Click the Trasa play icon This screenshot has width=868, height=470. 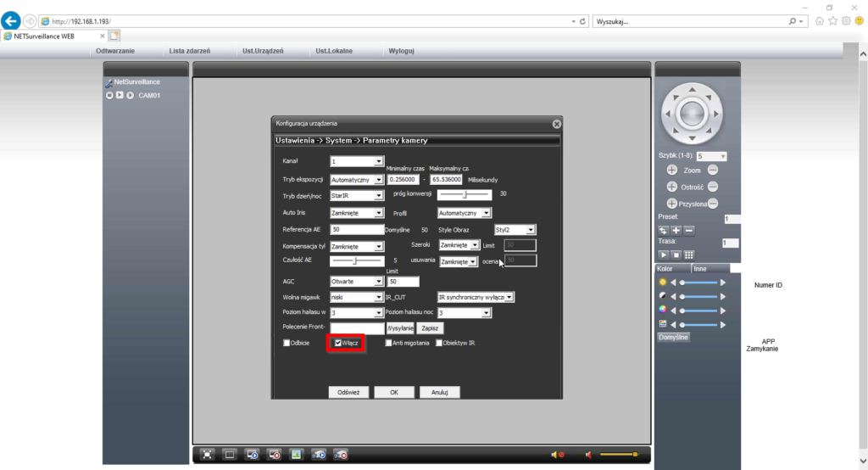point(664,255)
